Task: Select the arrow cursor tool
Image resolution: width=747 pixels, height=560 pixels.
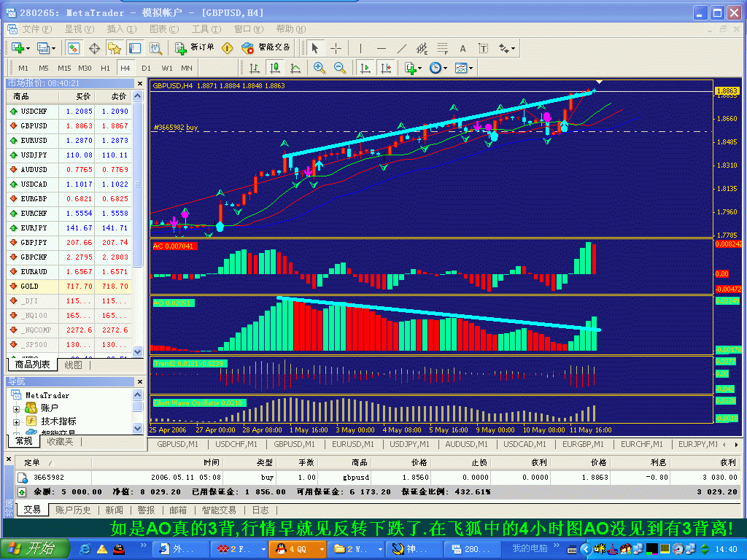Action: 314,48
